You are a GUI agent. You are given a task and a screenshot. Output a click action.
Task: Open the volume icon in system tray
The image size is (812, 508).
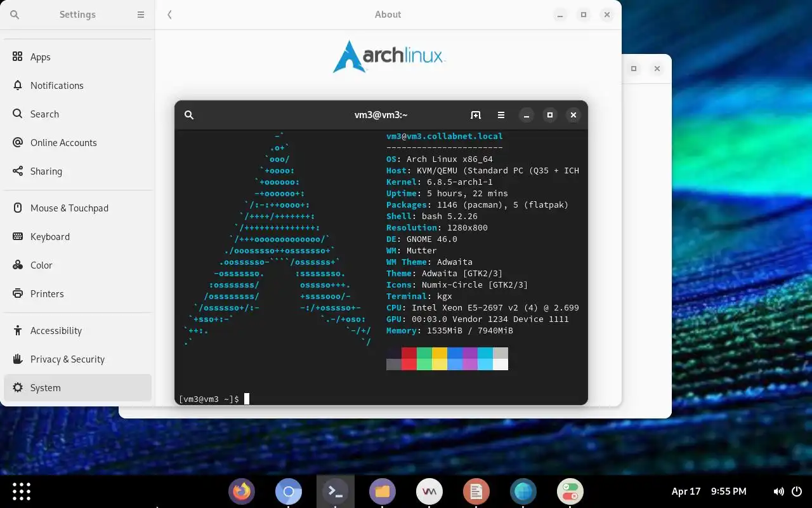click(778, 491)
